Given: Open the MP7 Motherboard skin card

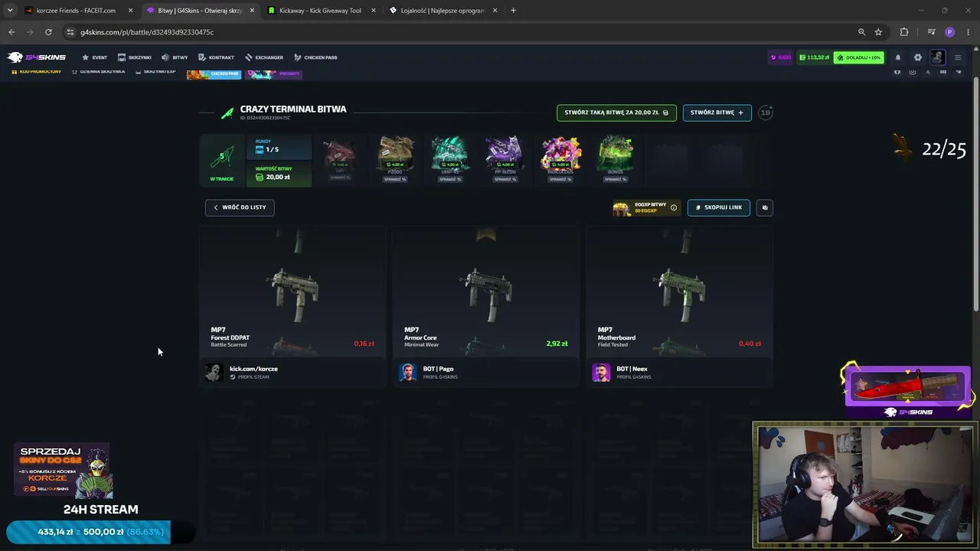Looking at the screenshot, I should (x=680, y=292).
